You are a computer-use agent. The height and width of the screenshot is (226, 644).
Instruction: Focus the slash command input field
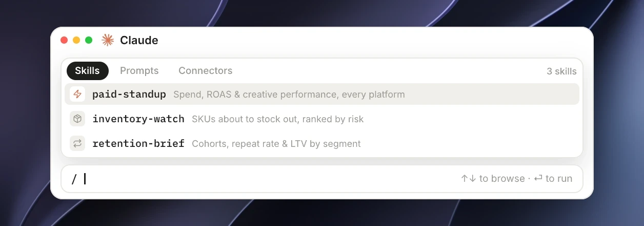pyautogui.click(x=322, y=179)
